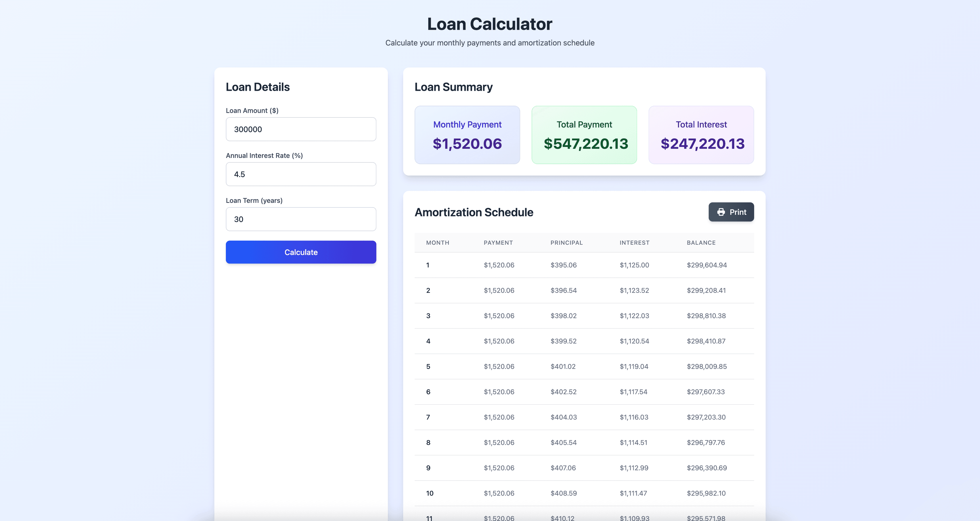This screenshot has width=980, height=521.
Task: Click the MONTH column header
Action: point(437,243)
